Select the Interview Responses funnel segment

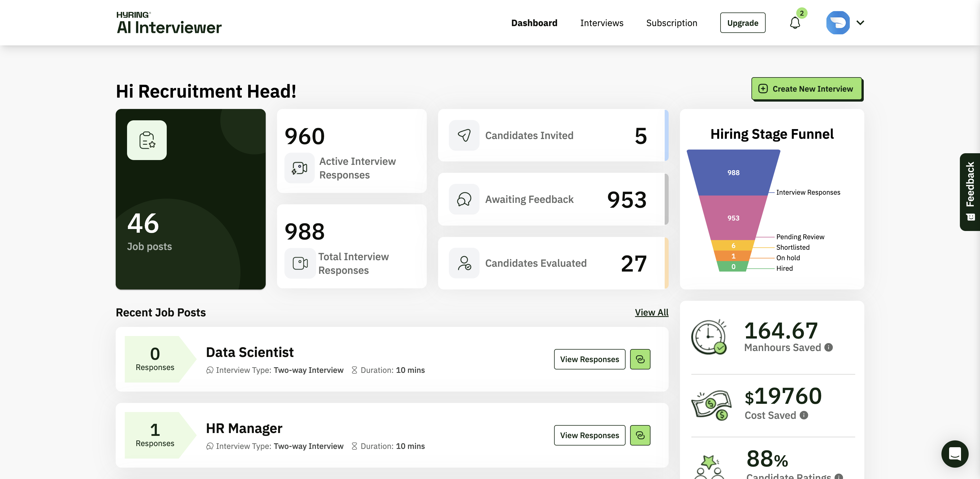733,173
